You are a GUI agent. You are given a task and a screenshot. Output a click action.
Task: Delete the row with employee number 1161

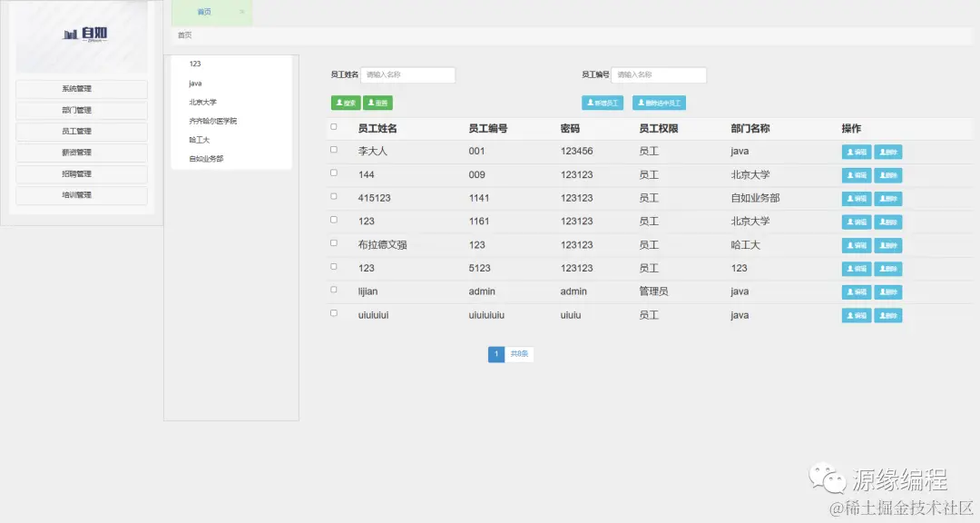[887, 222]
